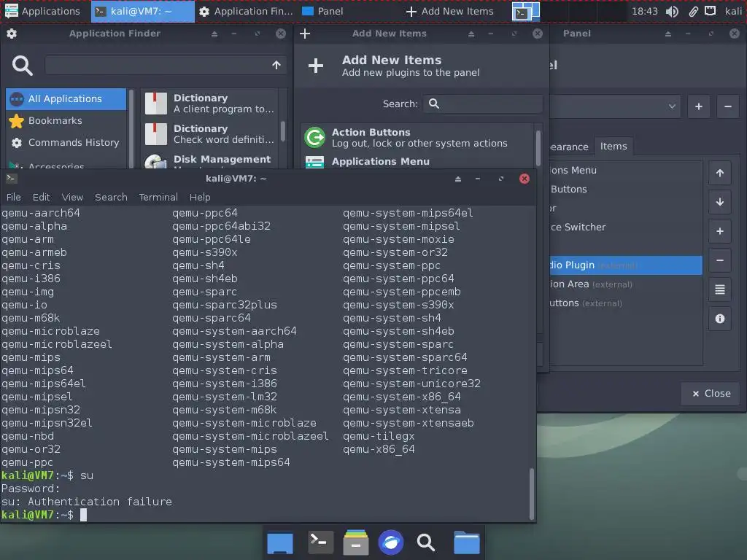Switch to kali@VM7 terminal taskbar button
Viewport: 747px width, 560px height.
point(142,11)
